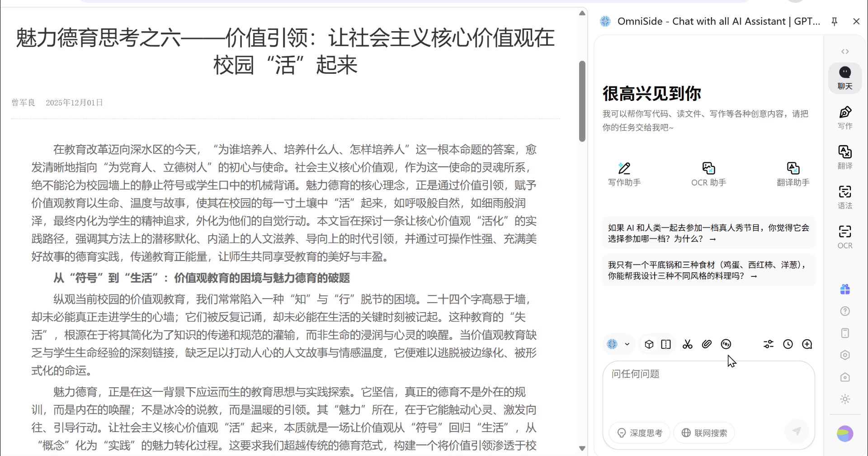
Task: Switch to the 翻译 translate tab
Action: click(x=844, y=157)
